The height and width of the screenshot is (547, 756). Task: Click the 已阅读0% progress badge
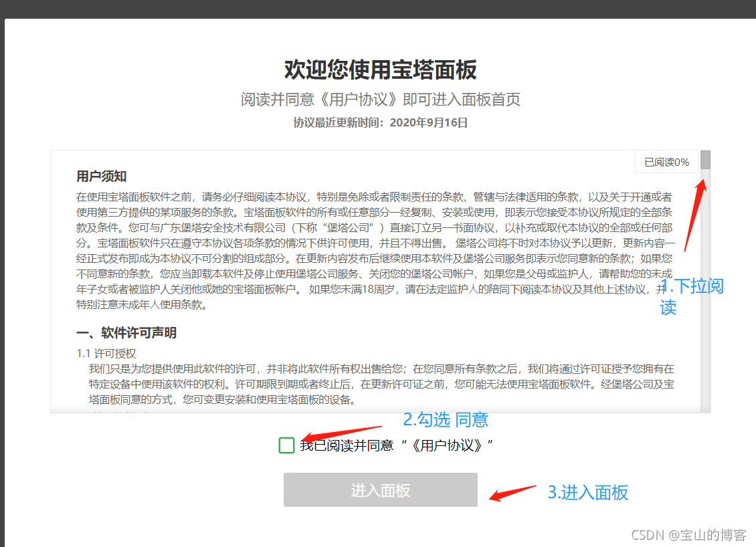point(666,162)
